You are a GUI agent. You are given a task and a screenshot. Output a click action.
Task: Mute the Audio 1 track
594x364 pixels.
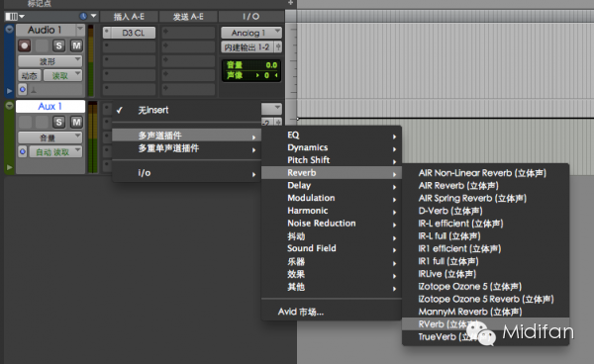pyautogui.click(x=76, y=45)
